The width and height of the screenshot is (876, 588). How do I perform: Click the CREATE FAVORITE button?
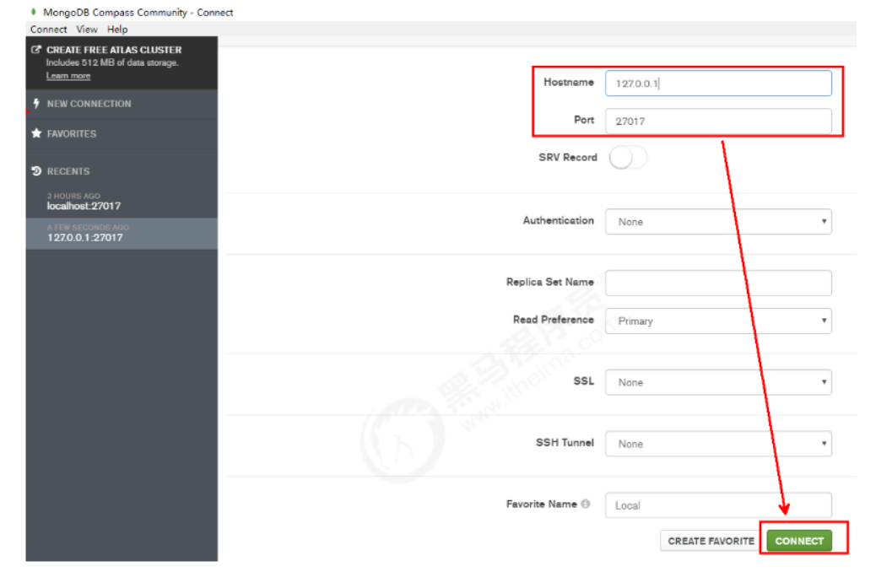(711, 541)
